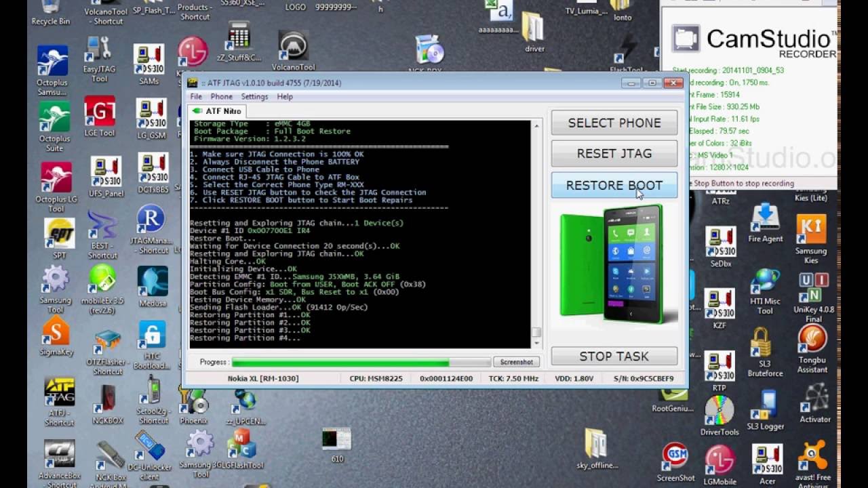Open the Samsung Tool gear icon
The image size is (868, 488).
56,289
